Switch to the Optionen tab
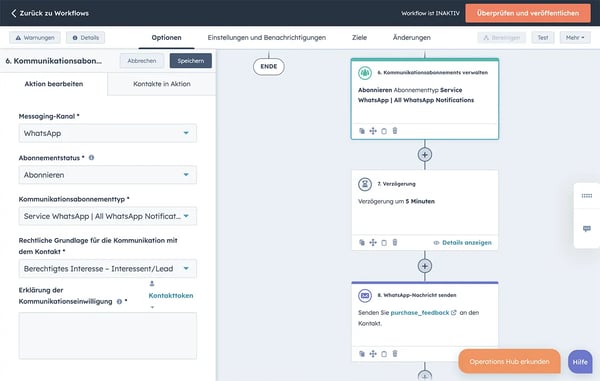 166,37
